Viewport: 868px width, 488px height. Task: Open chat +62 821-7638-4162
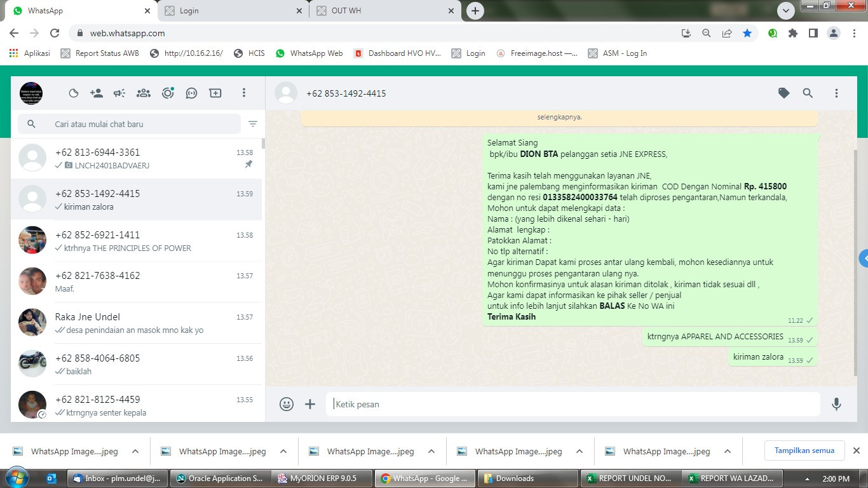137,281
